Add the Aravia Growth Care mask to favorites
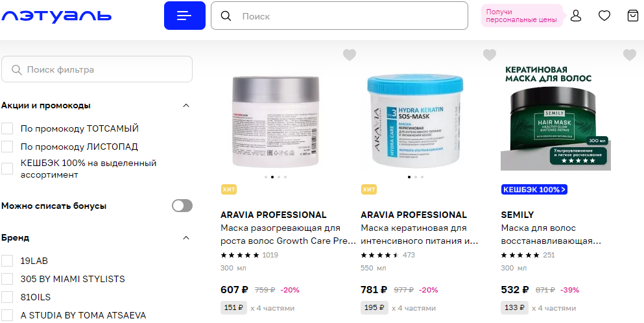The height and width of the screenshot is (323, 644). coord(350,54)
